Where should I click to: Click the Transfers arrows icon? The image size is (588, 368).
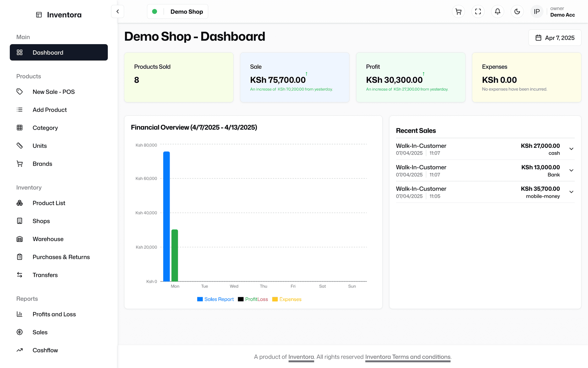[20, 275]
